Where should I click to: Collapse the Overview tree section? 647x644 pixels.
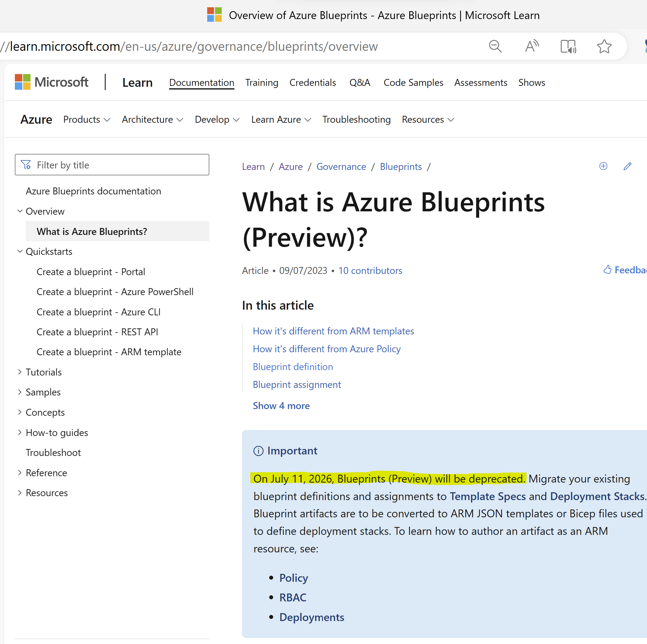(20, 211)
